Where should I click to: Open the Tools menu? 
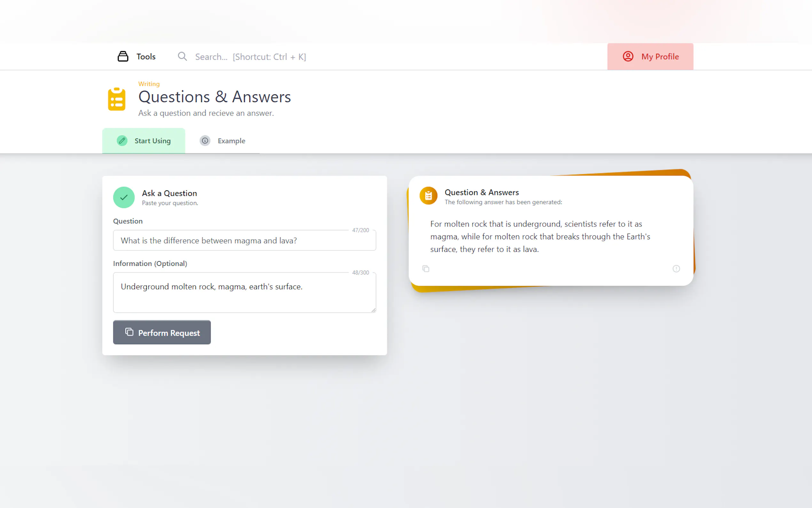146,56
